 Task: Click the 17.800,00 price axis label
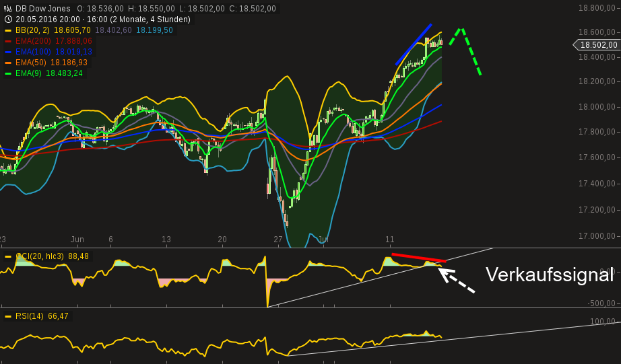click(x=597, y=132)
